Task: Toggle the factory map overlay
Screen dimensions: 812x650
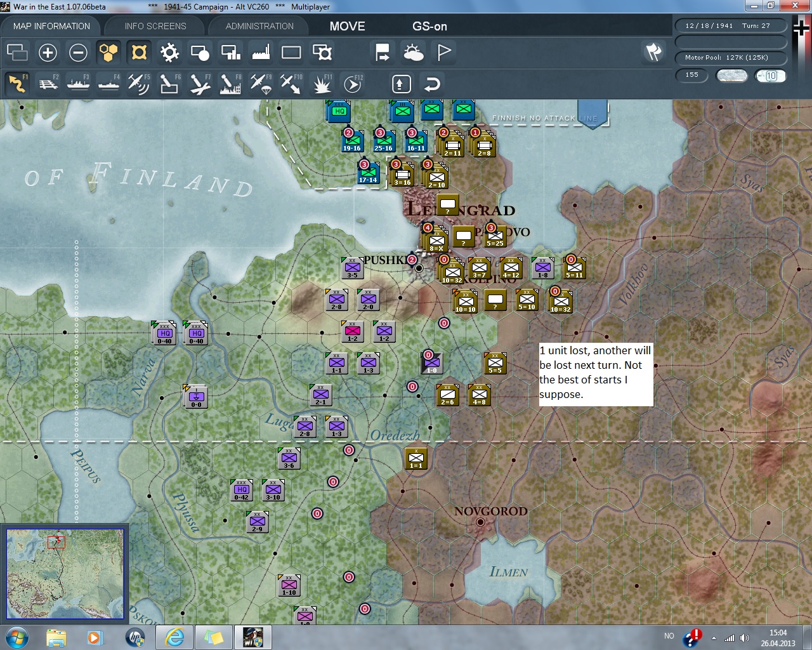Action: [261, 52]
